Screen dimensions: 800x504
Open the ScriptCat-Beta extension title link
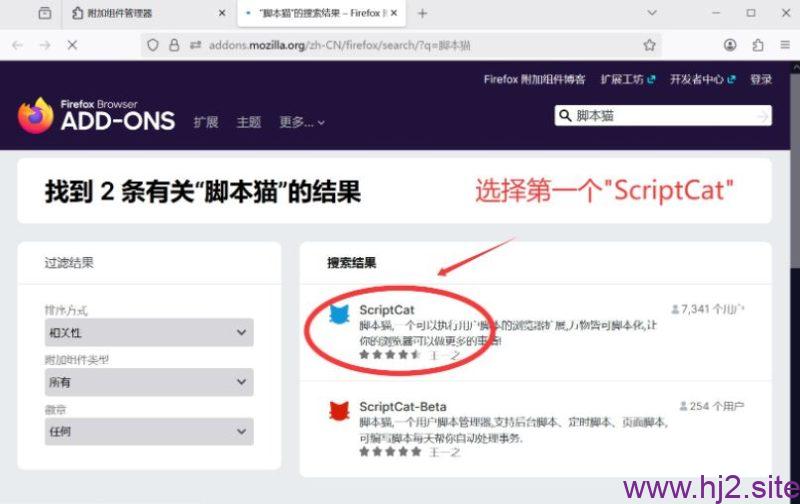coord(403,407)
